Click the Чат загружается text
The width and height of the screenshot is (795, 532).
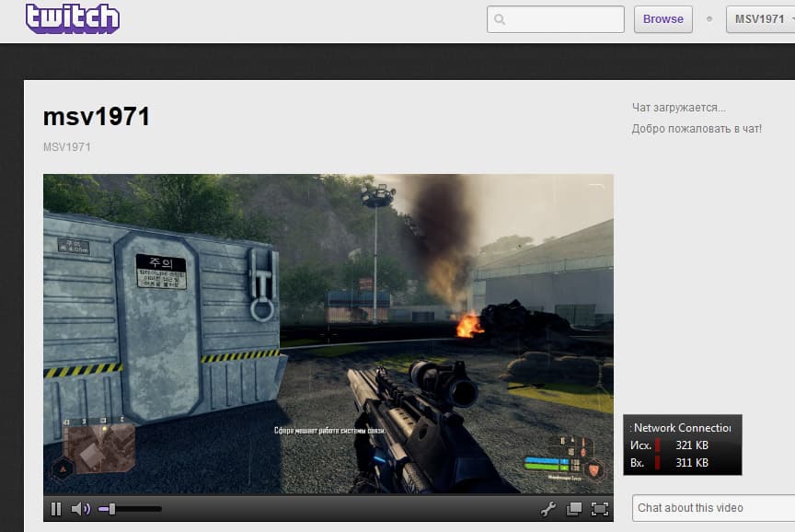click(678, 108)
